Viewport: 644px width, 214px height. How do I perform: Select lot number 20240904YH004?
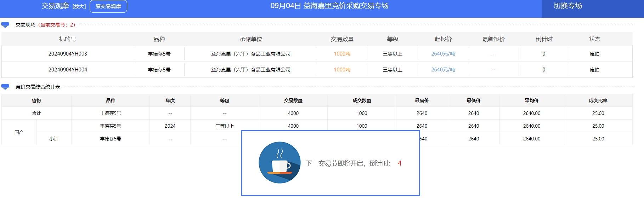tap(68, 70)
